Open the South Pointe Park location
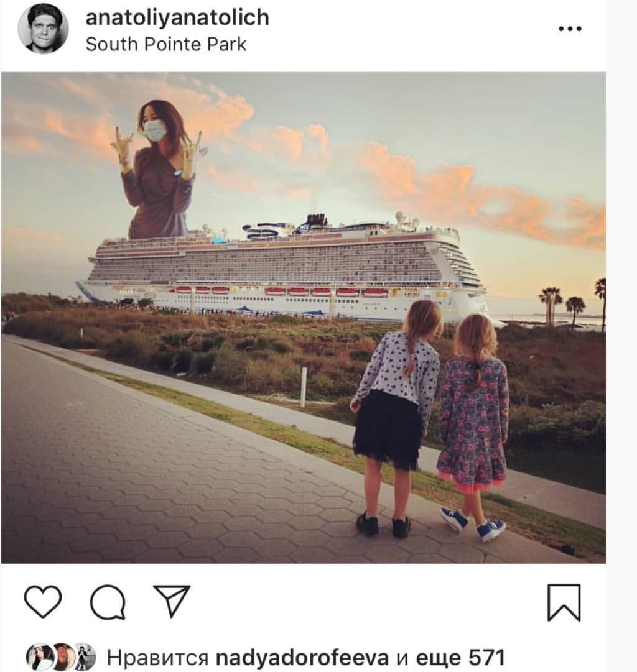 166,44
